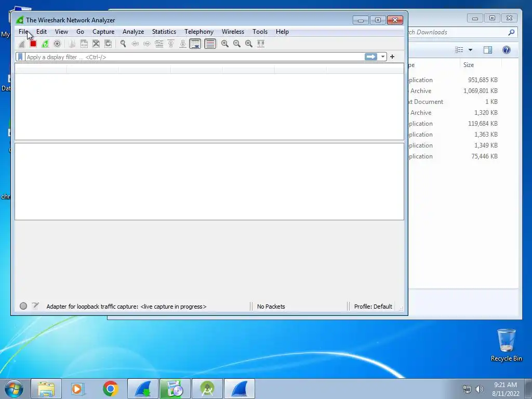Viewport: 532px width, 399px height.
Task: Open the Statistics menu
Action: [164, 32]
